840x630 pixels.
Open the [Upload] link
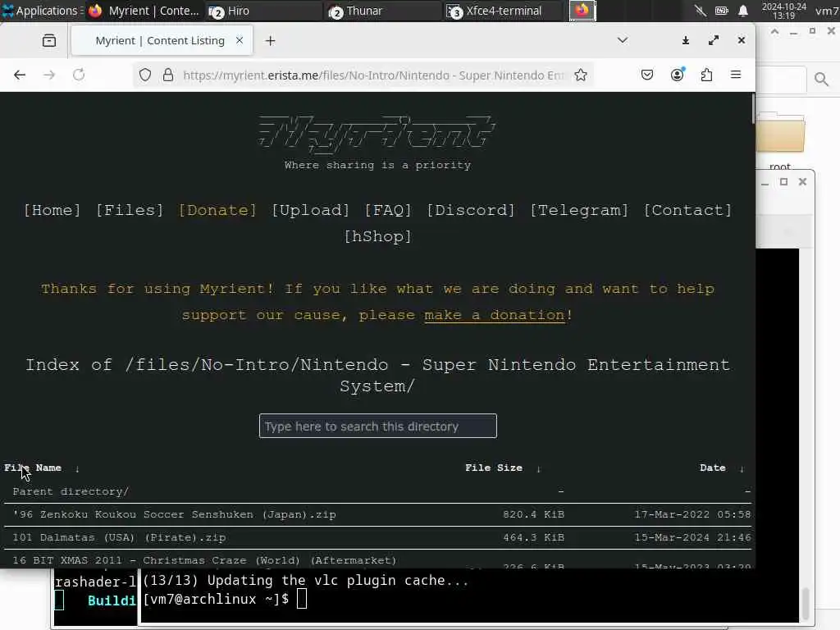[x=311, y=210]
